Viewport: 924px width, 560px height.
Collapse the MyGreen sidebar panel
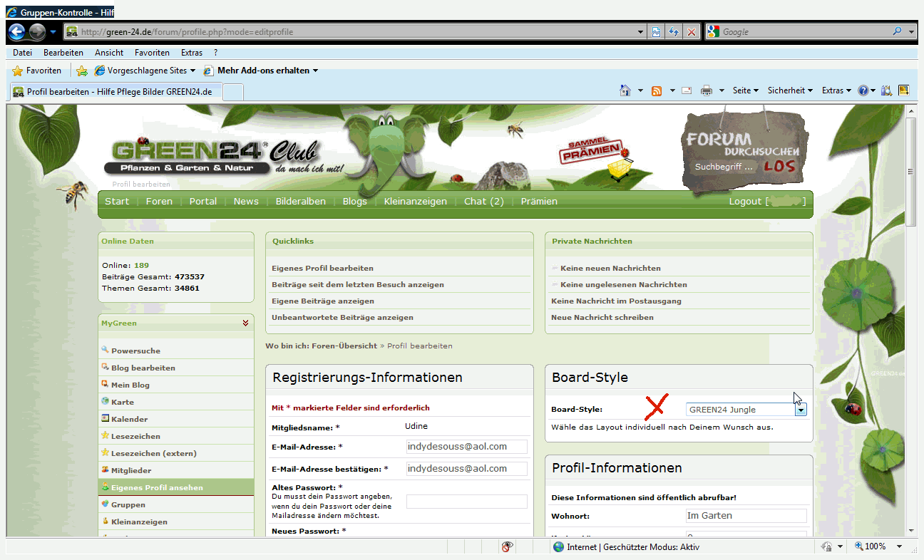tap(245, 323)
